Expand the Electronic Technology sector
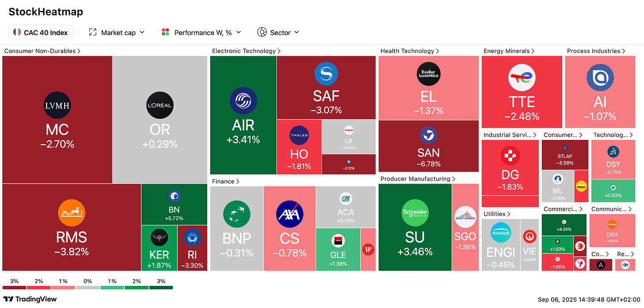644x308 pixels. pyautogui.click(x=246, y=51)
